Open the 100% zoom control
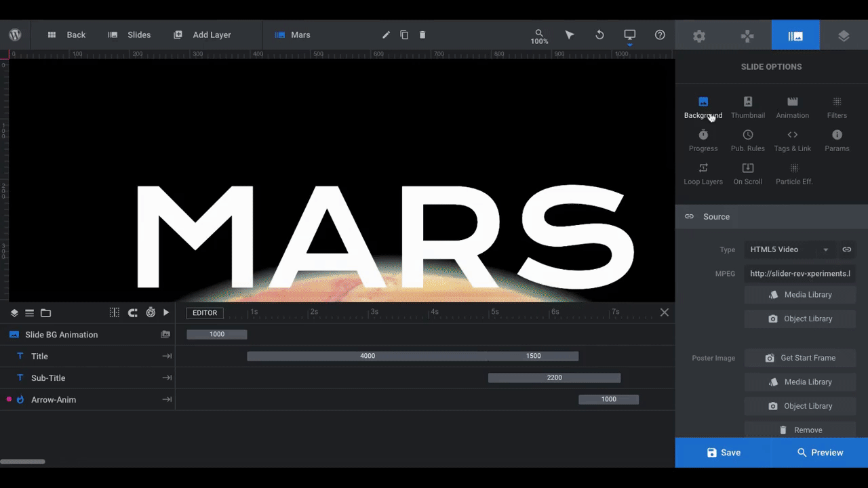This screenshot has width=868, height=488. 539,37
